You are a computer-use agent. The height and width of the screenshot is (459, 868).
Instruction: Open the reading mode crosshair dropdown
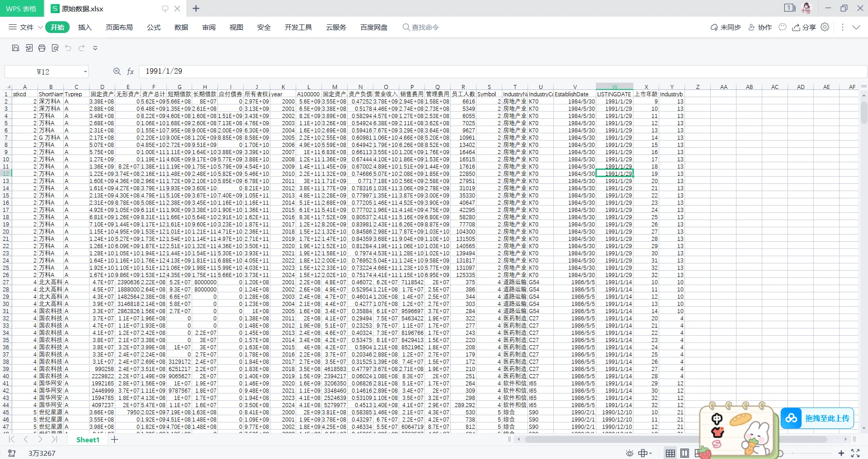[645, 453]
